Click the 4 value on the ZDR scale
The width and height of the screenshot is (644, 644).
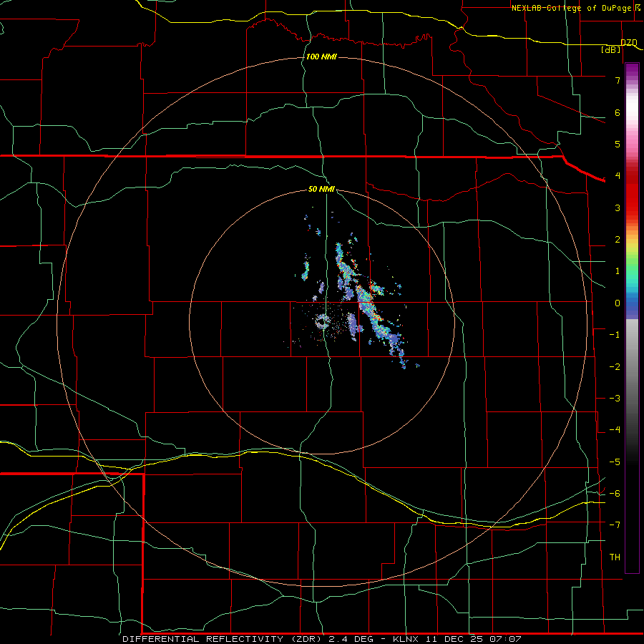pos(618,176)
